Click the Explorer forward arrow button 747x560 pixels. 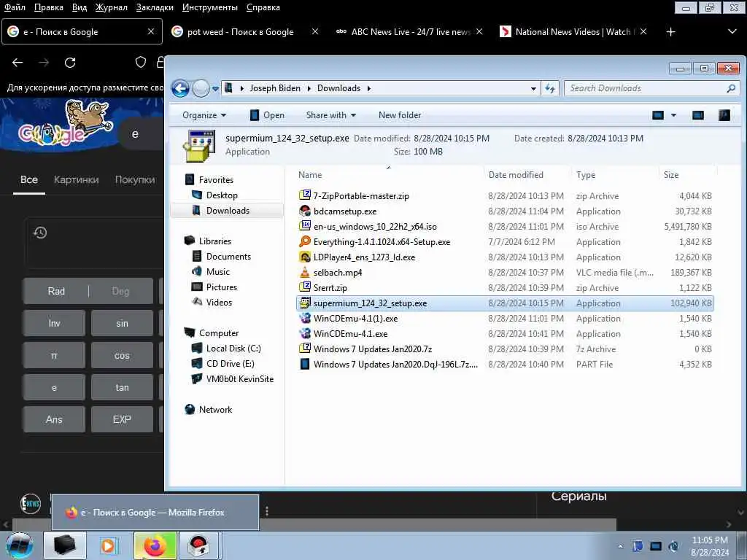click(201, 88)
